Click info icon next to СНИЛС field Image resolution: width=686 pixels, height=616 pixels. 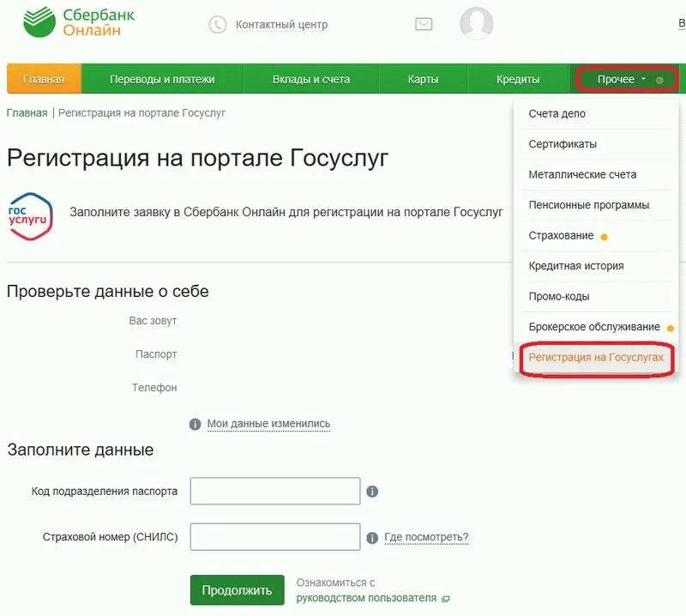[x=372, y=538]
